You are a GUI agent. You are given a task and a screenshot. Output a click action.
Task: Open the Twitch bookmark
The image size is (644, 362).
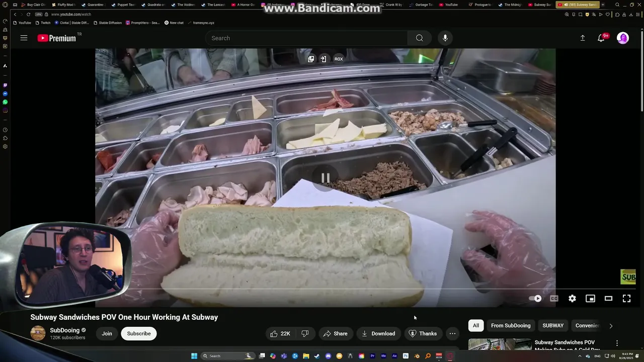(43, 23)
